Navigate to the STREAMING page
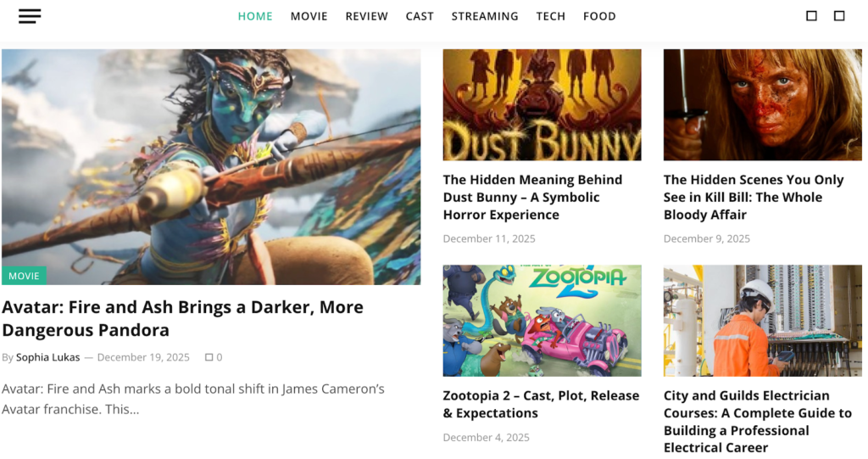 (485, 16)
